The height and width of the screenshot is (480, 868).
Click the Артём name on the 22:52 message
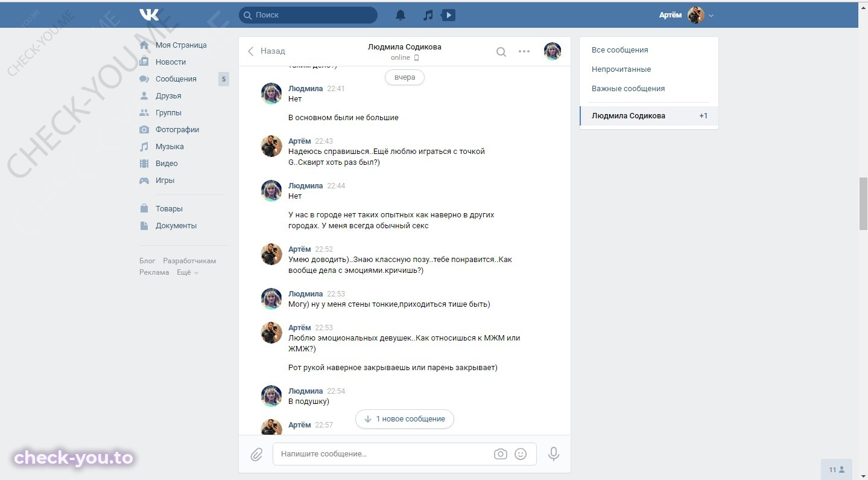click(300, 249)
